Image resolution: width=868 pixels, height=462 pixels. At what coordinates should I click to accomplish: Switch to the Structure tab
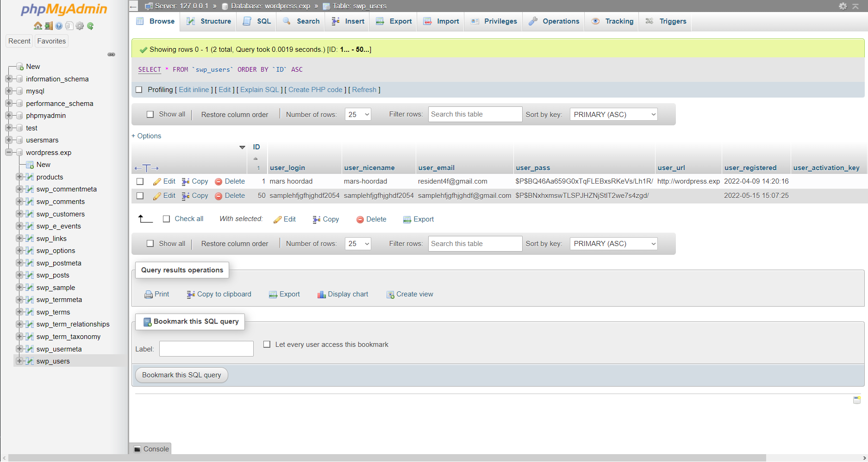(208, 21)
